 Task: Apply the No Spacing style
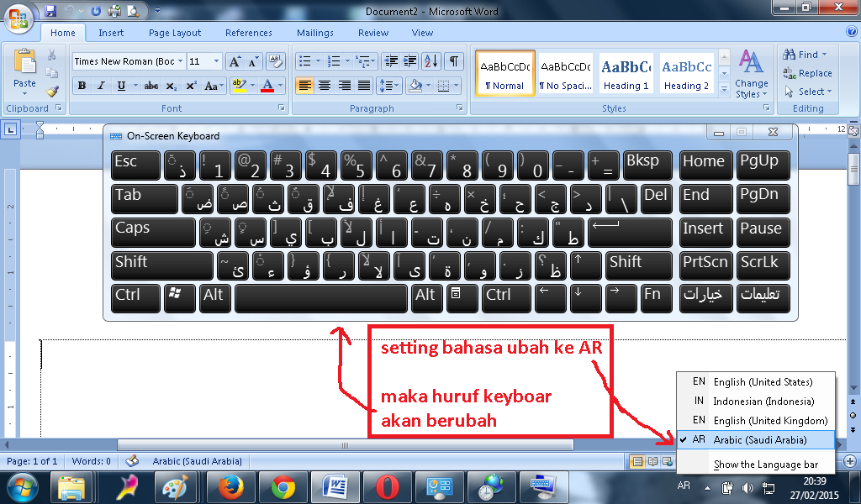566,73
